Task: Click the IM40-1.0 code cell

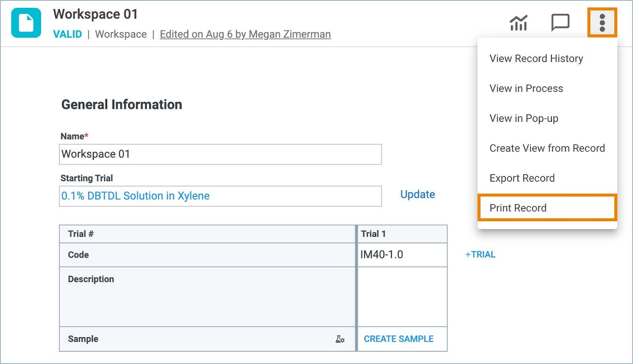Action: 402,255
